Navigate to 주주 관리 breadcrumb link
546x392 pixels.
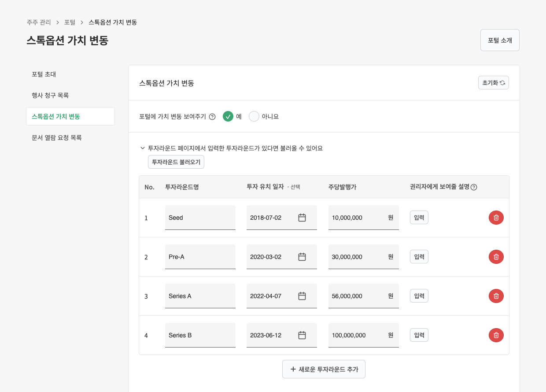pyautogui.click(x=38, y=22)
